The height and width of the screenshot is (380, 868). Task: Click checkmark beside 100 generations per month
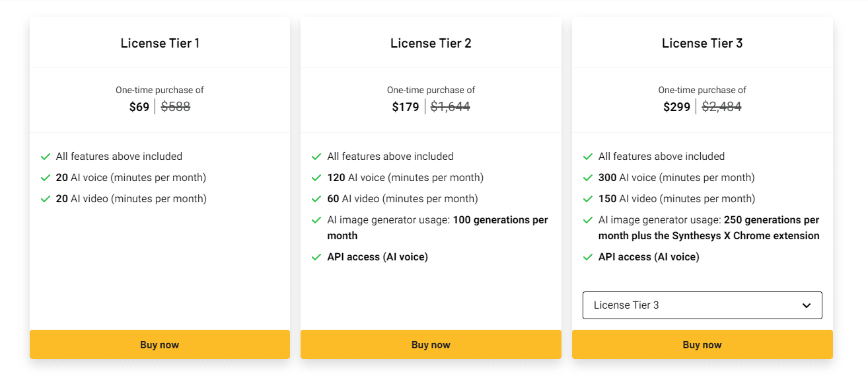tap(316, 220)
